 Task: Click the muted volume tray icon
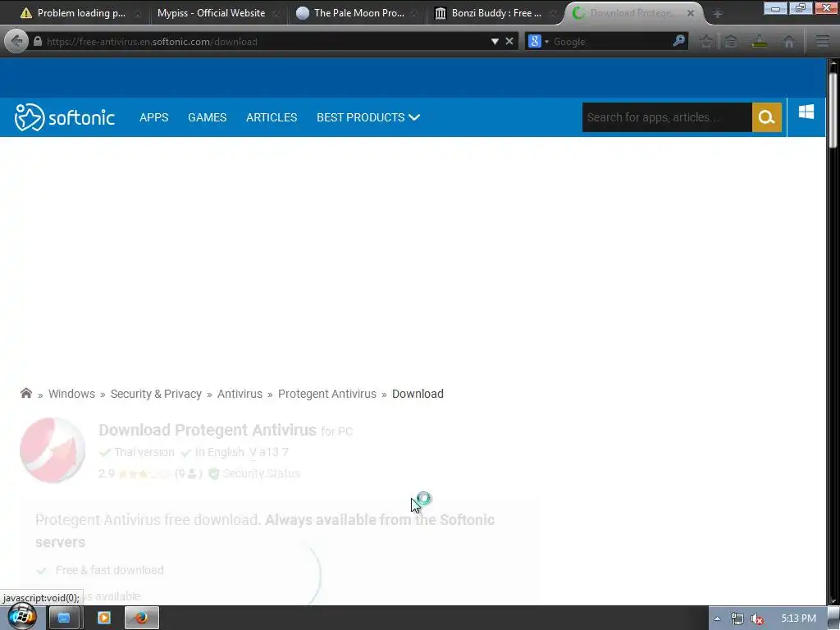pyautogui.click(x=757, y=619)
